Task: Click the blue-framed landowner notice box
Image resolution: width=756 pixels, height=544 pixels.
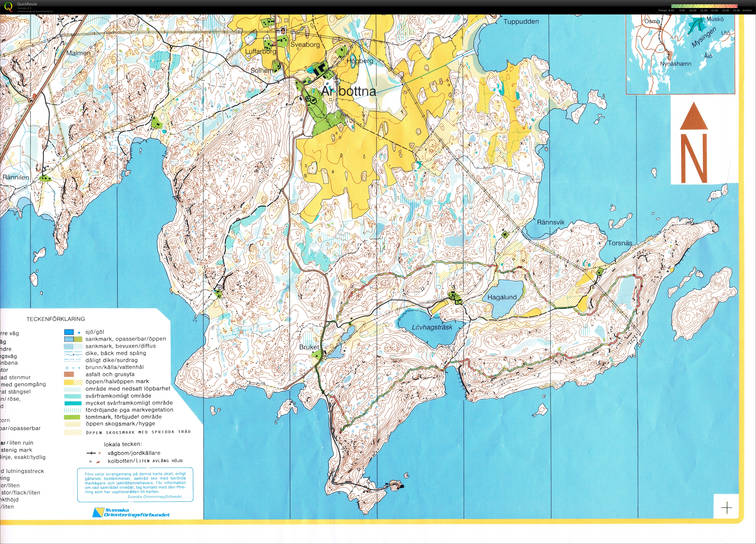Action: point(135,485)
